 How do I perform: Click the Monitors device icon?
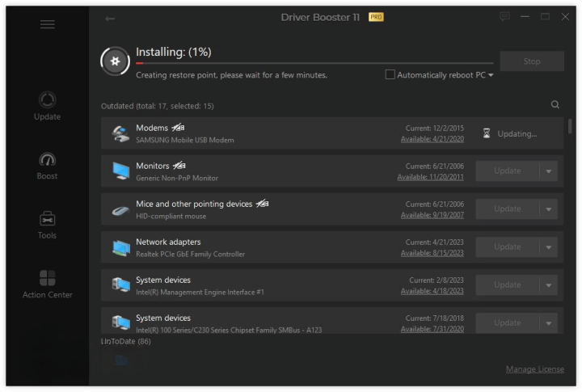[x=120, y=171]
